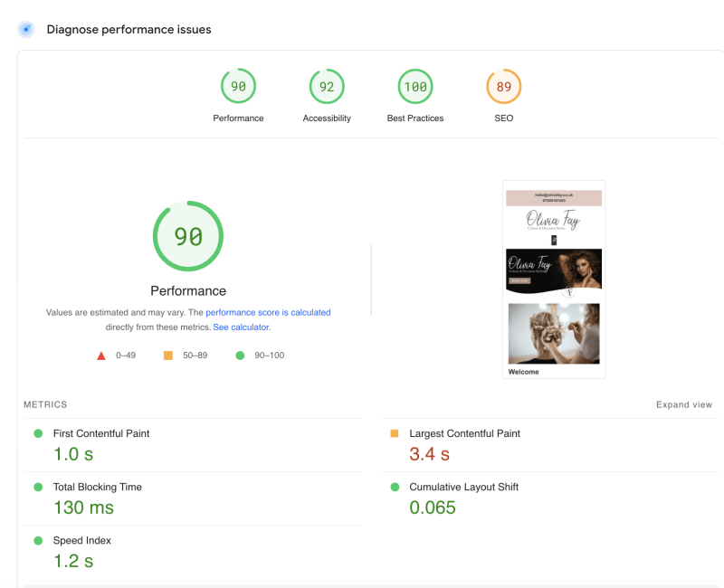Click the orange square 50–89 legend icon
The width and height of the screenshot is (724, 588).
coord(167,356)
